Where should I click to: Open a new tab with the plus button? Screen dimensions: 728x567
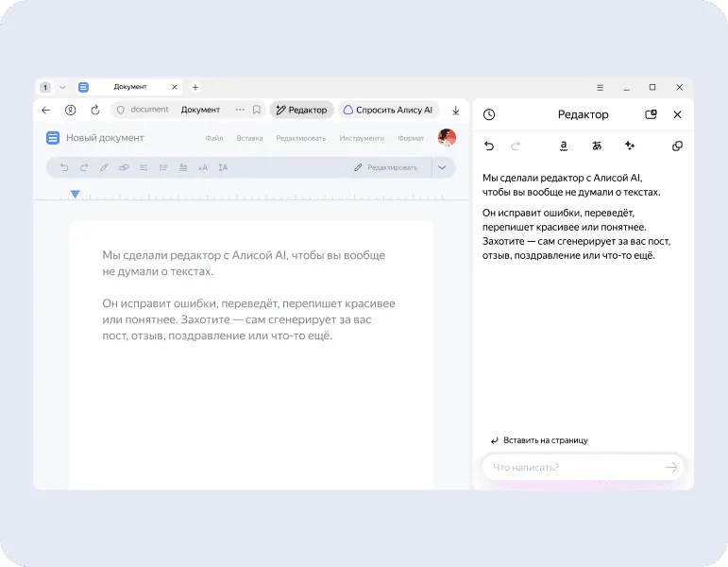pyautogui.click(x=195, y=87)
